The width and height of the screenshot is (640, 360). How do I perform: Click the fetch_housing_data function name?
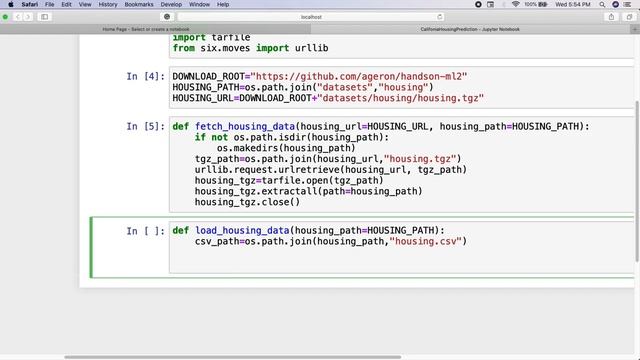(x=244, y=127)
